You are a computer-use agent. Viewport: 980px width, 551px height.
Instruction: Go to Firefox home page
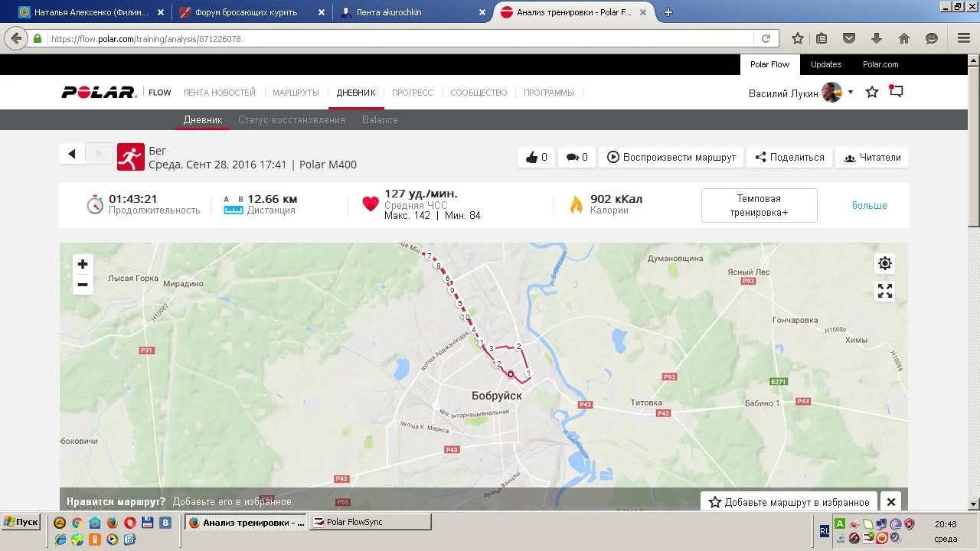pos(904,38)
